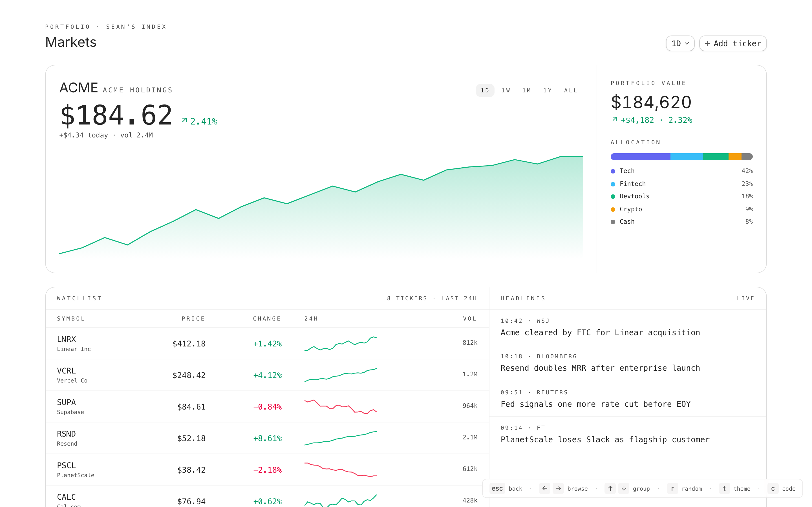Click the right arrow browse key
Image resolution: width=812 pixels, height=507 pixels.
558,489
